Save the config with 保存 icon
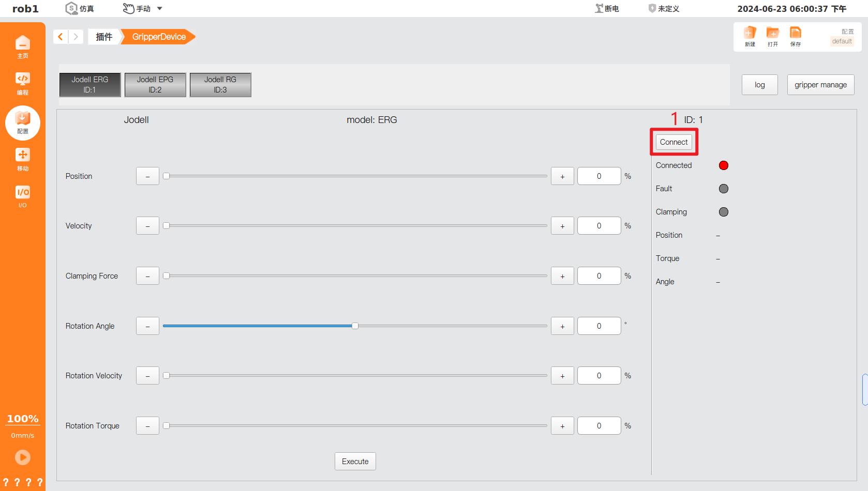This screenshot has width=868, height=491. point(795,36)
